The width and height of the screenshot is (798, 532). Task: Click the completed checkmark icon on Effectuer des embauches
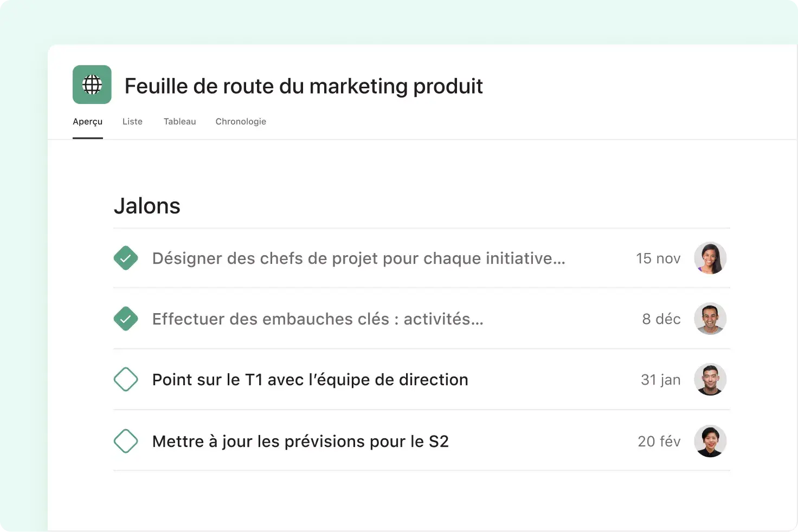click(126, 319)
